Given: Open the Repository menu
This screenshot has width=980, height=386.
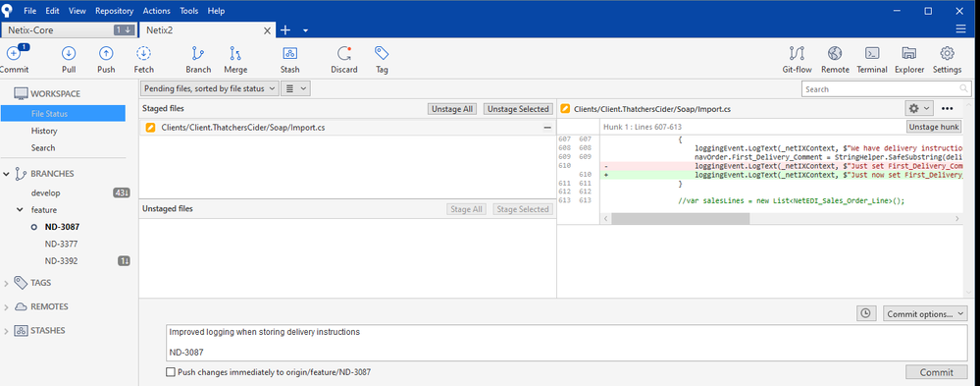Looking at the screenshot, I should pyautogui.click(x=115, y=11).
